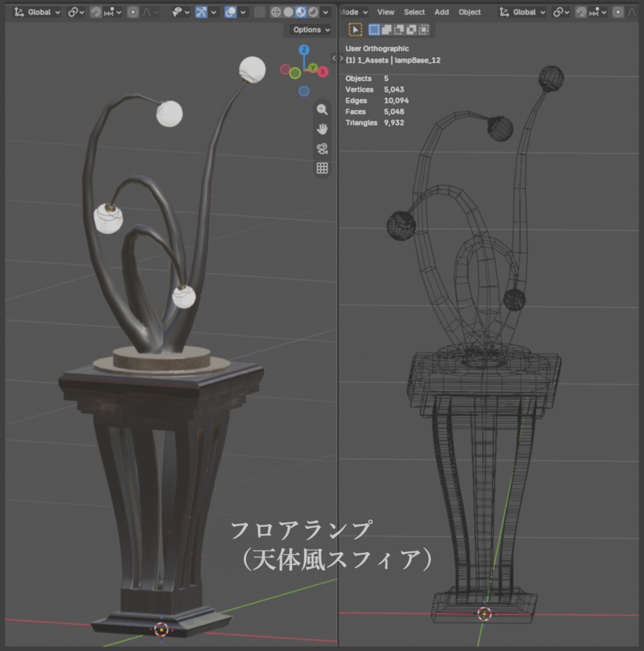Click the negative X red circle on gizmo

[285, 69]
